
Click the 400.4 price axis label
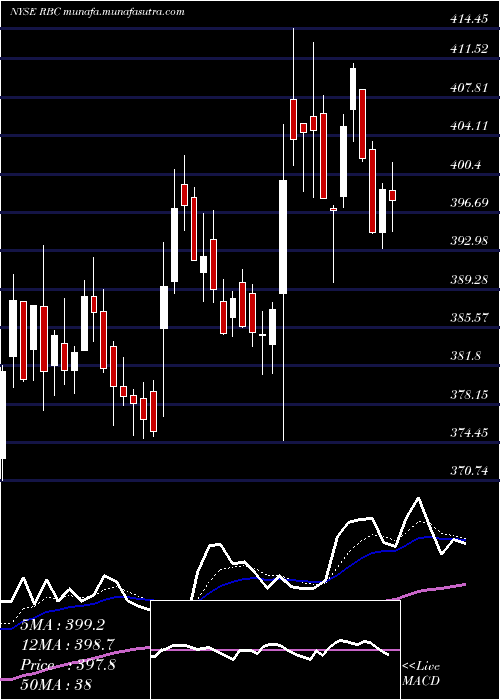point(465,165)
